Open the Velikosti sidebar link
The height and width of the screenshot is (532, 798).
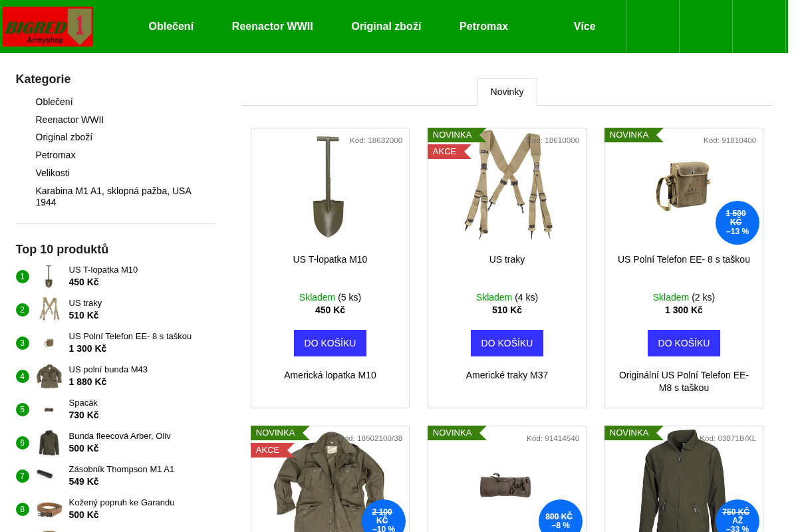(53, 173)
